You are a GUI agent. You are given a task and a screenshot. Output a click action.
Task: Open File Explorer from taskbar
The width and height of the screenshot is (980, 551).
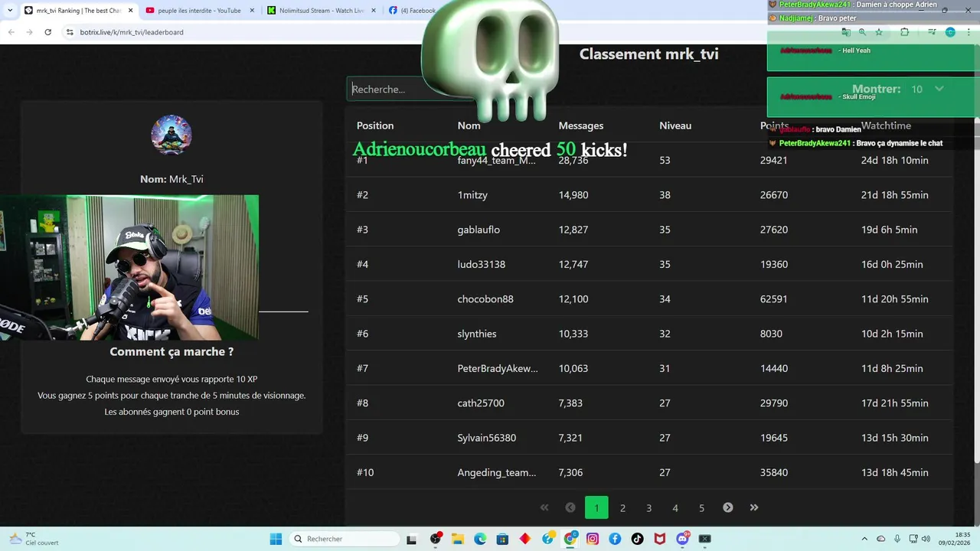pos(458,539)
